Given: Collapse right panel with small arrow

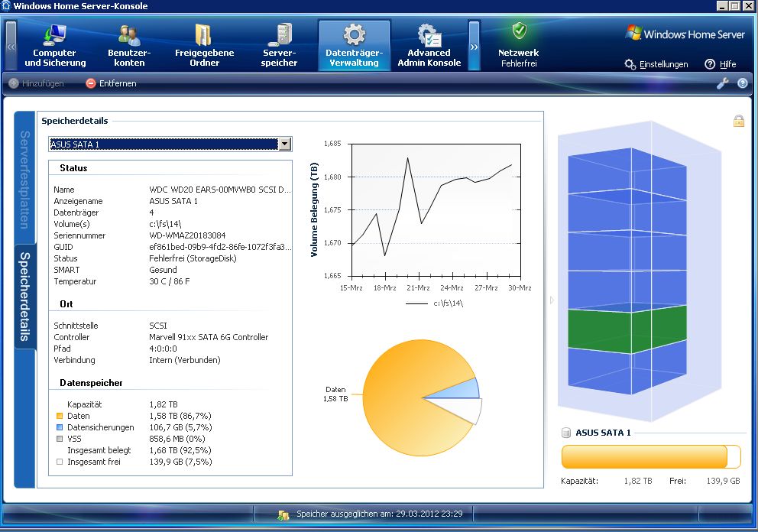Looking at the screenshot, I should [552, 300].
